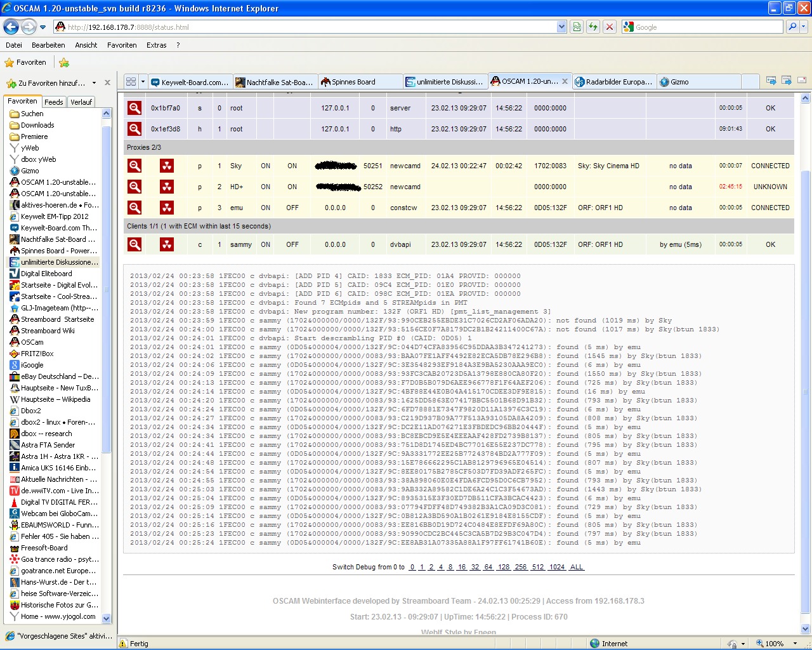Click magnifier icon in the http root row
Image resolution: width=812 pixels, height=650 pixels.
[x=134, y=129]
